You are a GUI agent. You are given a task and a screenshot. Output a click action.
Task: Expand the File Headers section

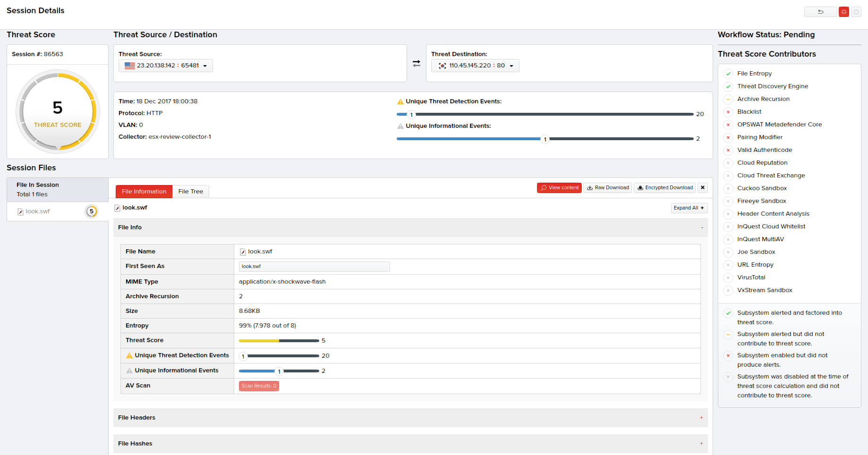[701, 418]
